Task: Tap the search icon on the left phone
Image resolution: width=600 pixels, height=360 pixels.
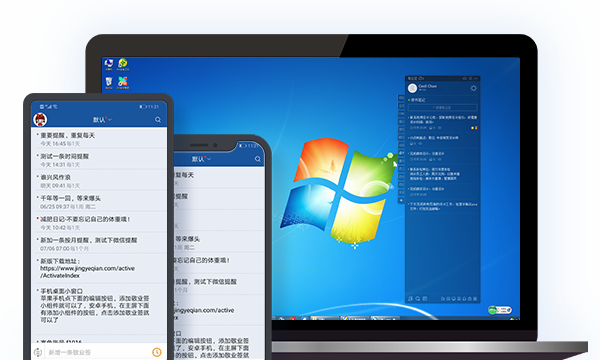Action: click(x=158, y=120)
